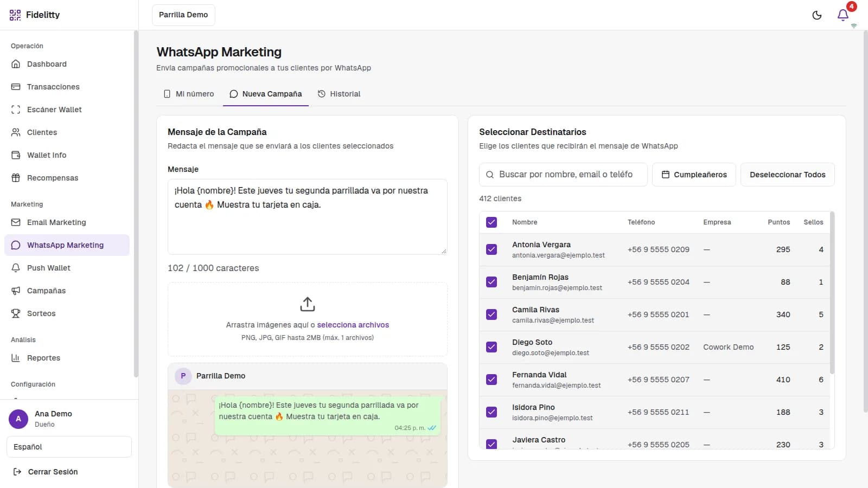Open the Parrilla Demo business selector
868x488 pixels.
tap(183, 15)
